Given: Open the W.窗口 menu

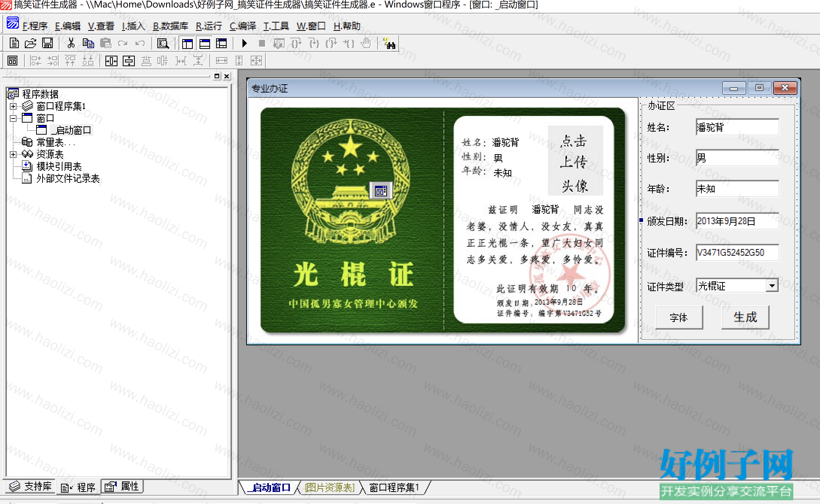Looking at the screenshot, I should pos(311,26).
